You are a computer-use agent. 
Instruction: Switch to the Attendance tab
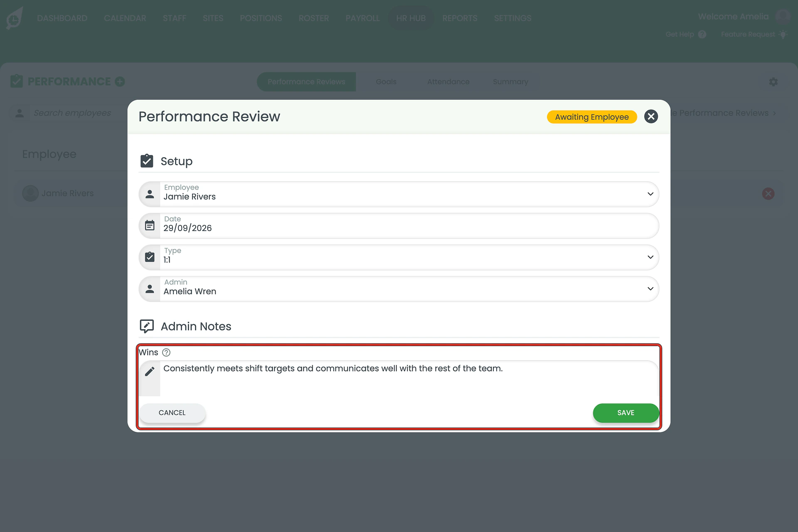tap(448, 82)
